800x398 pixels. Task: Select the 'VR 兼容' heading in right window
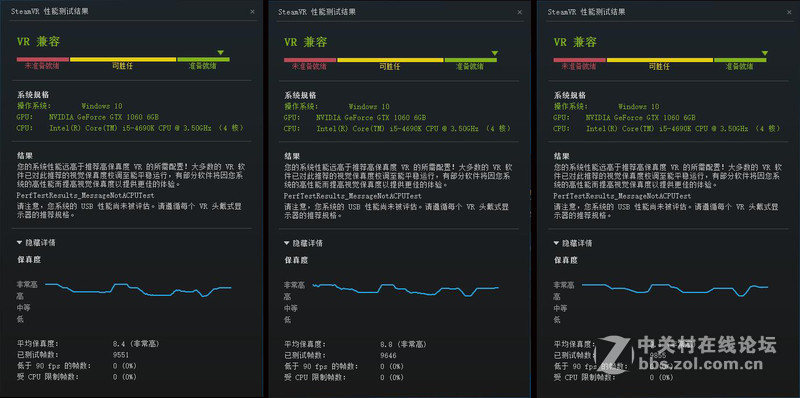(575, 42)
